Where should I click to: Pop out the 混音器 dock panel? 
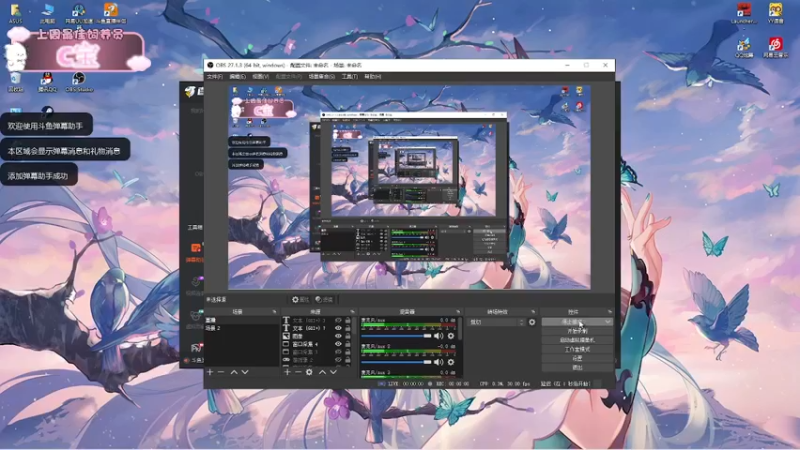458,311
